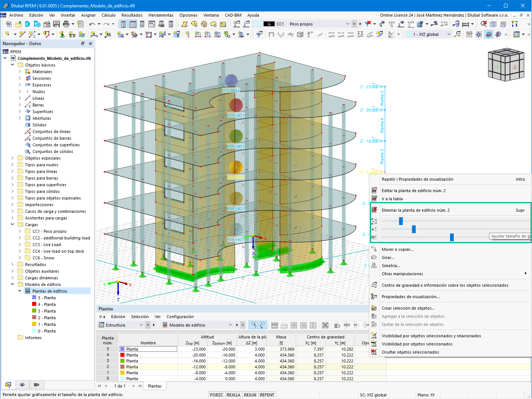Open the Estructura table dropdown
Screen dimensions: 532x399
(x=141, y=325)
